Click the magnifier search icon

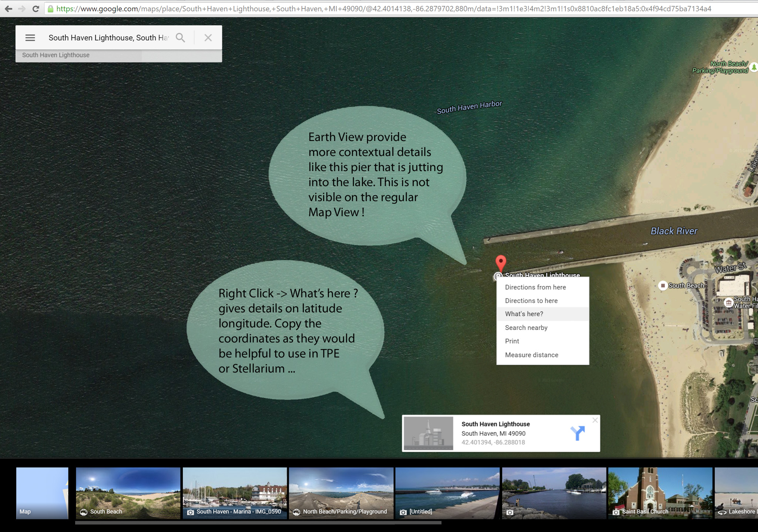tap(180, 37)
